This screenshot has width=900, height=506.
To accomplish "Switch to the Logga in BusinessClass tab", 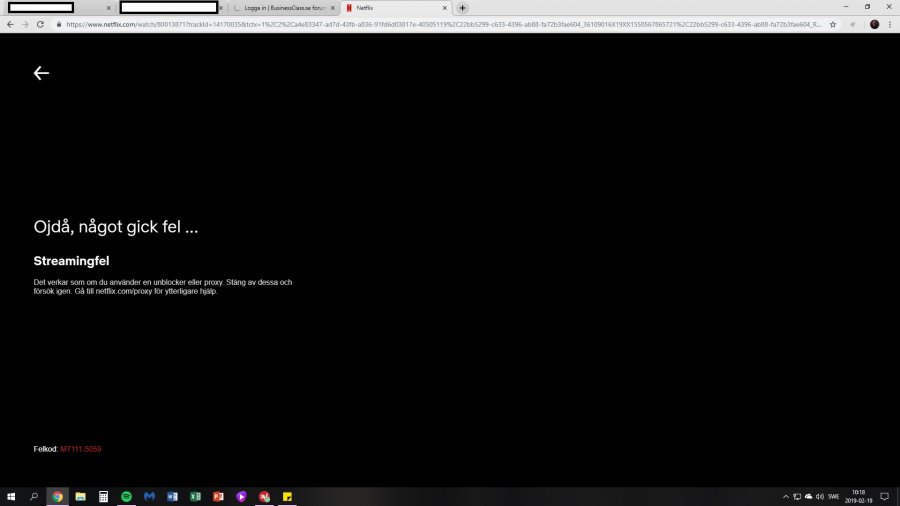I will coord(280,7).
